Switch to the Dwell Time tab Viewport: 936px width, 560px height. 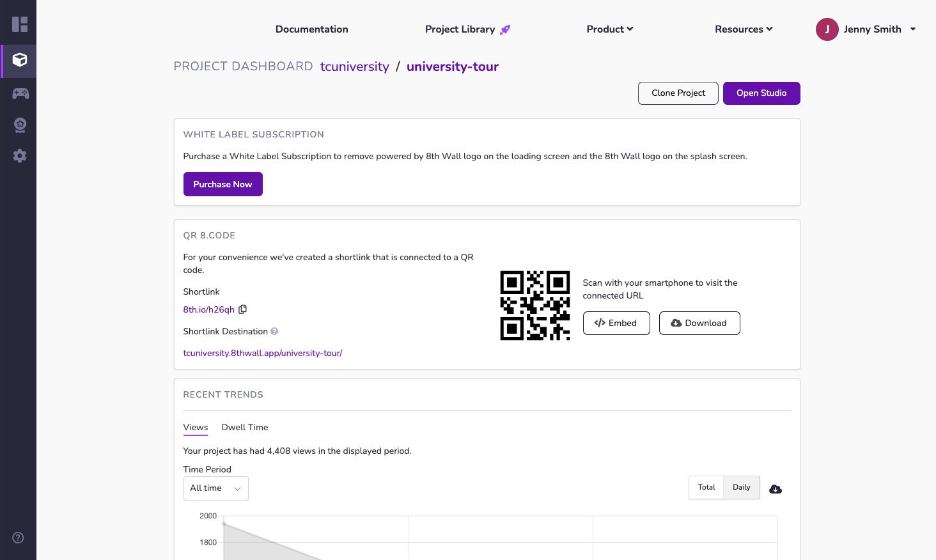click(x=244, y=427)
